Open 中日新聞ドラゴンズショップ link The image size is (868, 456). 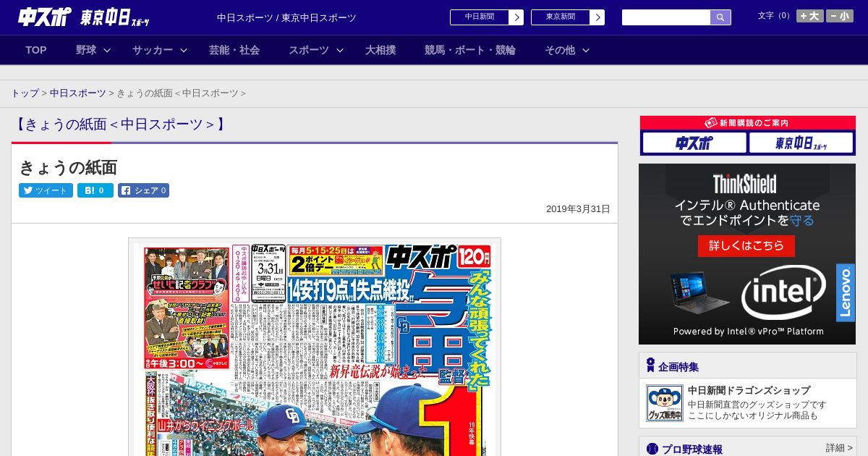(749, 391)
